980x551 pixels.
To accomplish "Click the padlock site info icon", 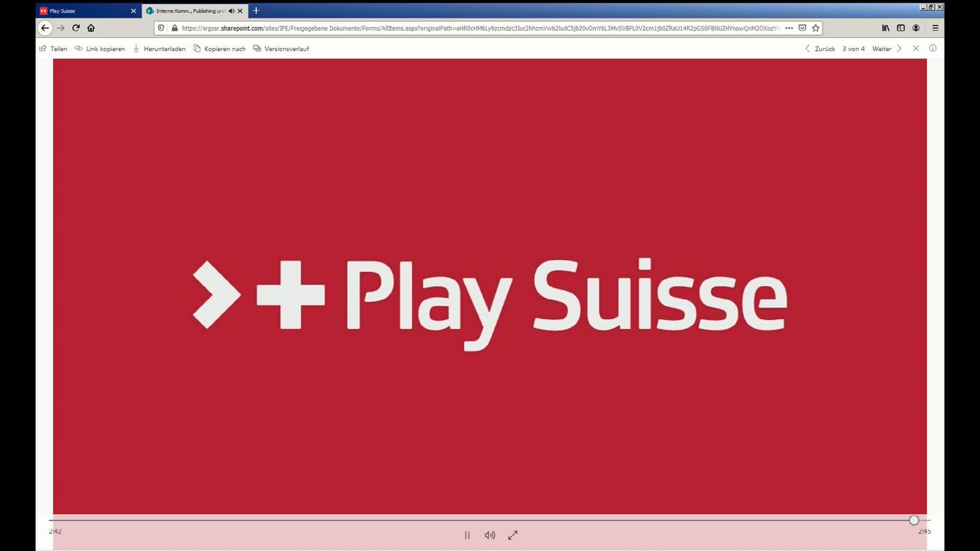I will 174,28.
